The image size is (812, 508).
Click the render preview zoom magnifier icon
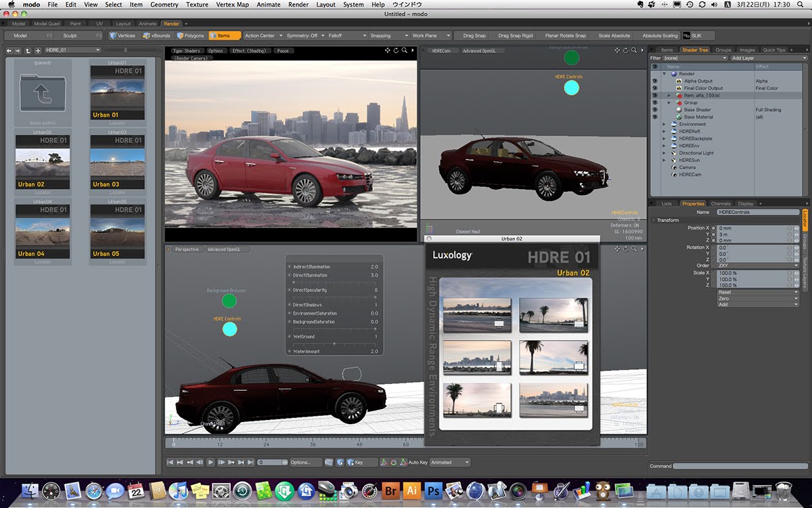(x=404, y=50)
